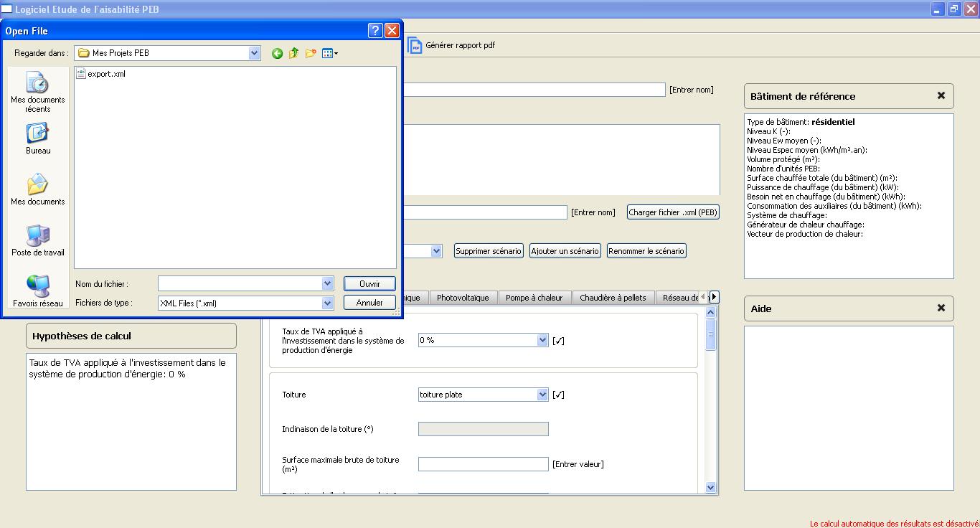The height and width of the screenshot is (528, 980).
Task: Click the automatic calculation disabled status message
Action: coord(895,524)
